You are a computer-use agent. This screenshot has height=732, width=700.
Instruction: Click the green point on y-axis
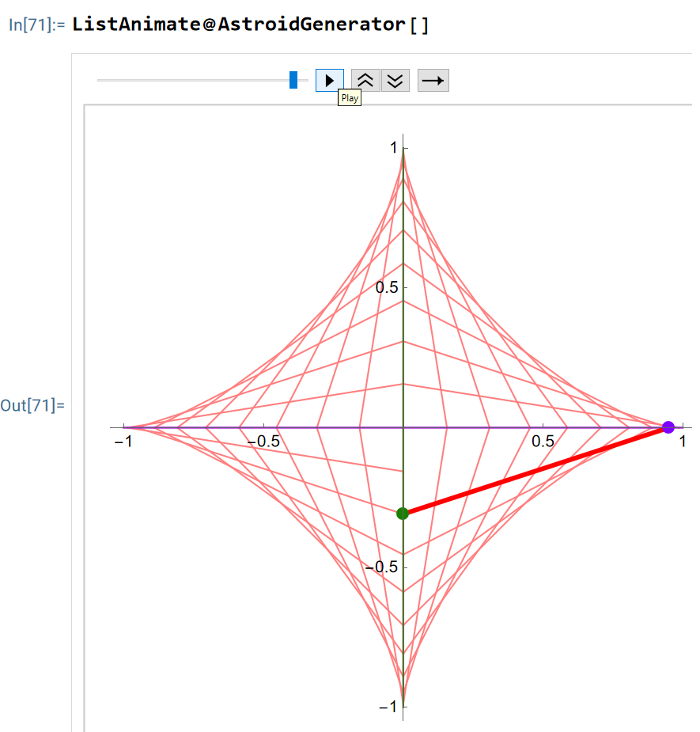pyautogui.click(x=403, y=514)
